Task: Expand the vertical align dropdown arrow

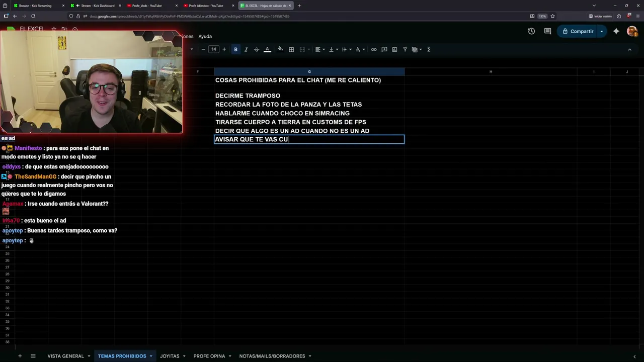Action: pyautogui.click(x=337, y=50)
